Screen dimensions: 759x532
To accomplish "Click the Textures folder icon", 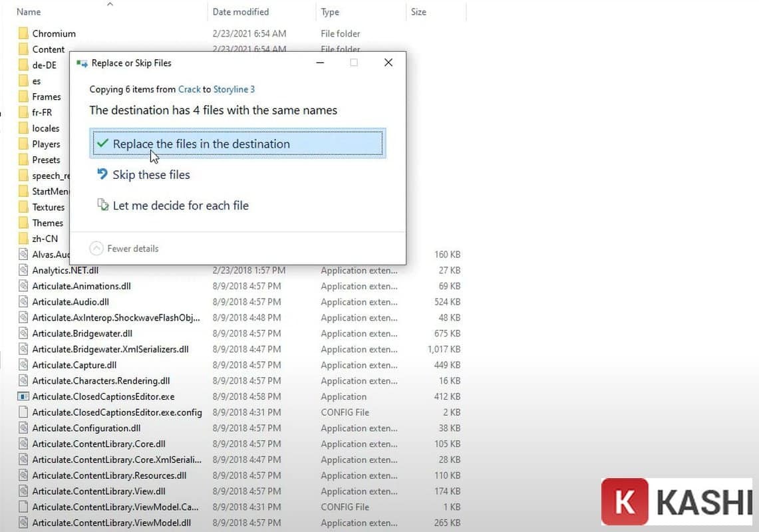I will click(x=23, y=207).
